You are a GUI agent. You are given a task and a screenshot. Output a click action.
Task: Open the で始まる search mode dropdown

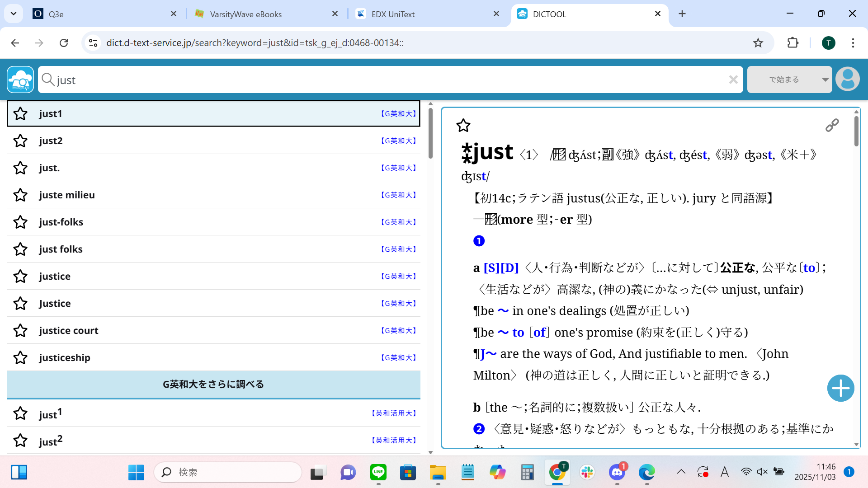tap(789, 80)
